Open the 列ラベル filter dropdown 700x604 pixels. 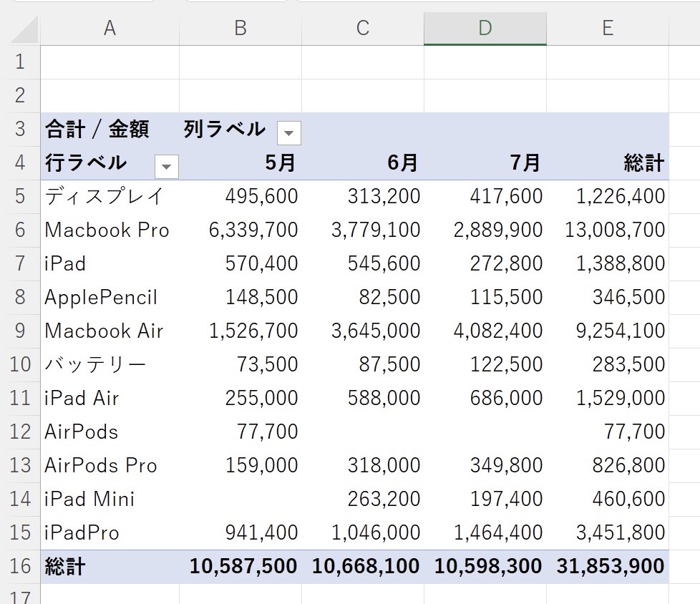(x=289, y=132)
